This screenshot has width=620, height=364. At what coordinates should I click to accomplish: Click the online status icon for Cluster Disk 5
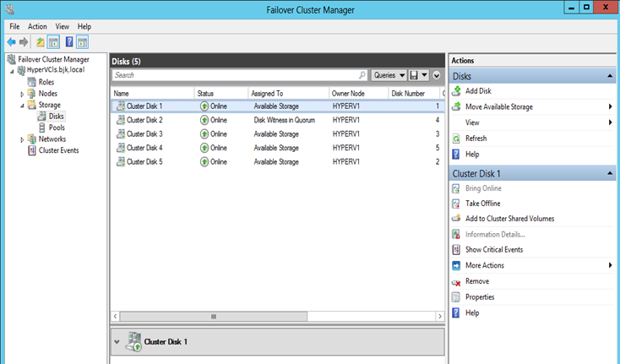[204, 162]
